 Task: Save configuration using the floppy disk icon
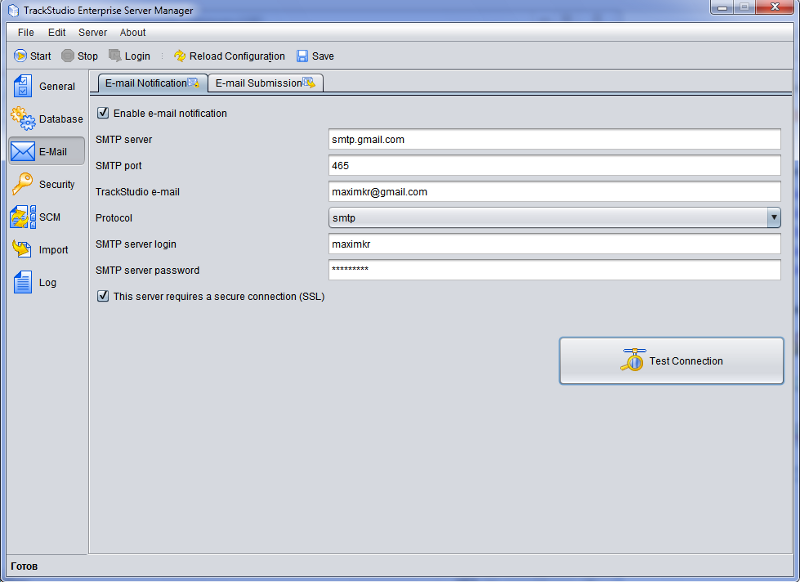pos(302,56)
